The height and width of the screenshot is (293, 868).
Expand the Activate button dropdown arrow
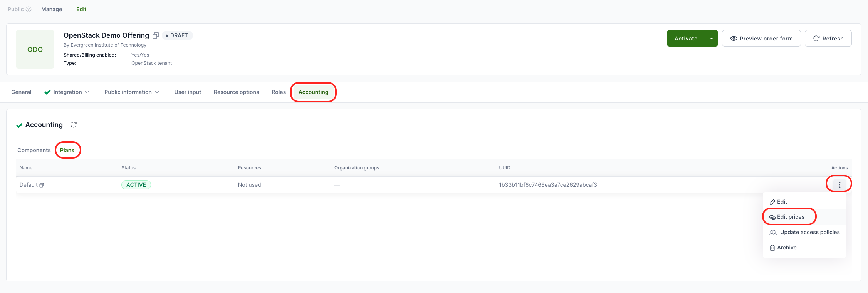coord(711,39)
